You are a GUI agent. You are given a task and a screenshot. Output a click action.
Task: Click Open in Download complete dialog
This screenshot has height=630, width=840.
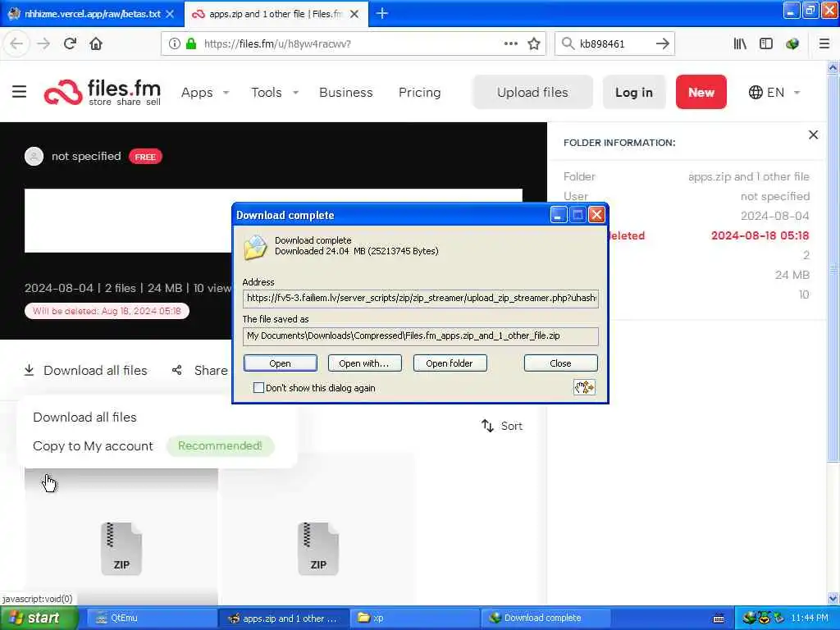280,363
